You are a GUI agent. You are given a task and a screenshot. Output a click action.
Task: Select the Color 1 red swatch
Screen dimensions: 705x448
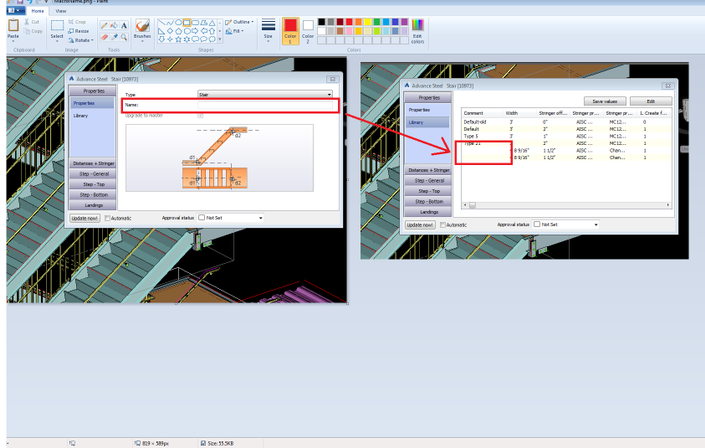click(290, 31)
